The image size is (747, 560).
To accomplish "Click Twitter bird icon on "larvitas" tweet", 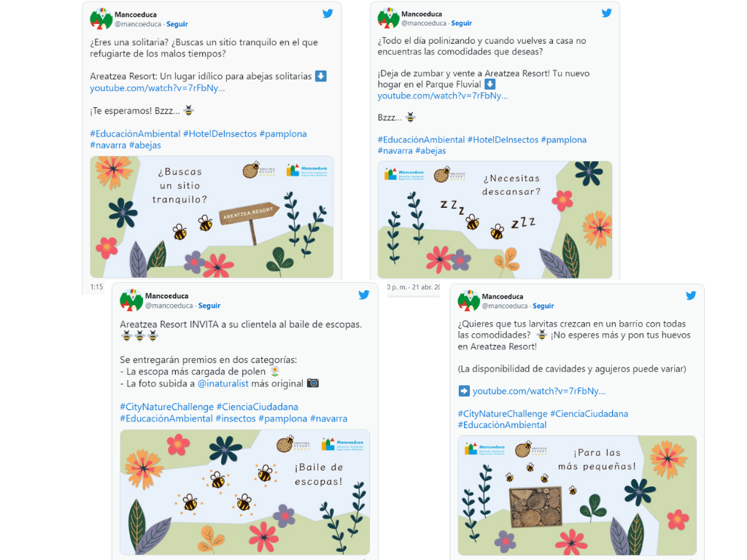I will [690, 296].
